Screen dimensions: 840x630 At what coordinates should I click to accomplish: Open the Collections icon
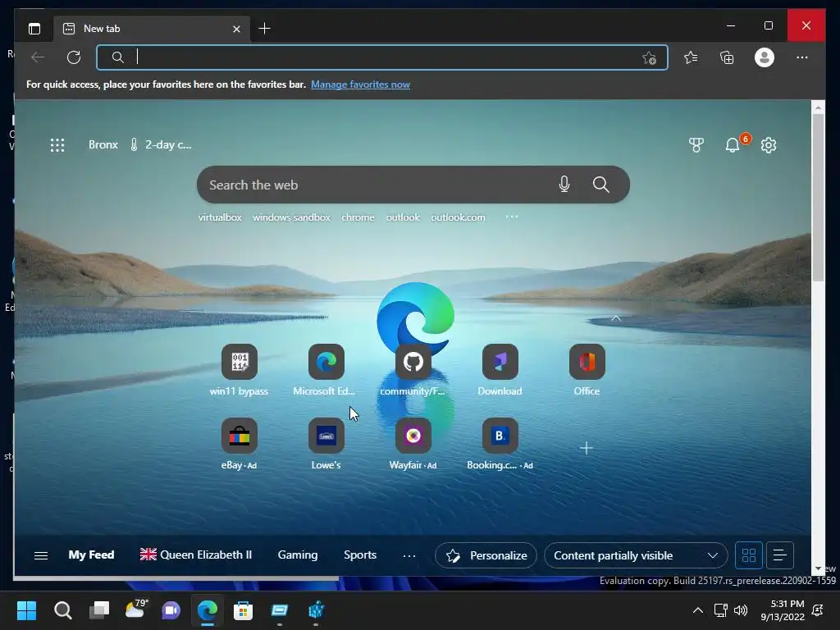pyautogui.click(x=727, y=57)
